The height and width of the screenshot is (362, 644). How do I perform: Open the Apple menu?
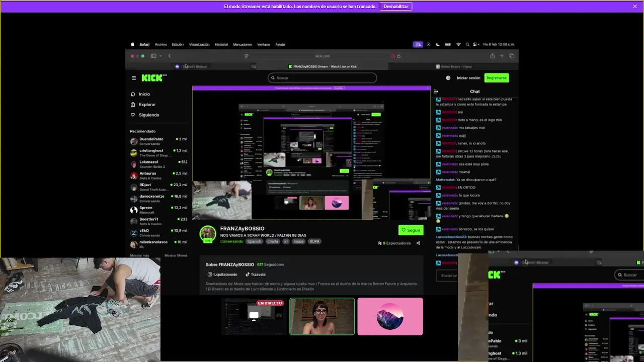point(133,44)
